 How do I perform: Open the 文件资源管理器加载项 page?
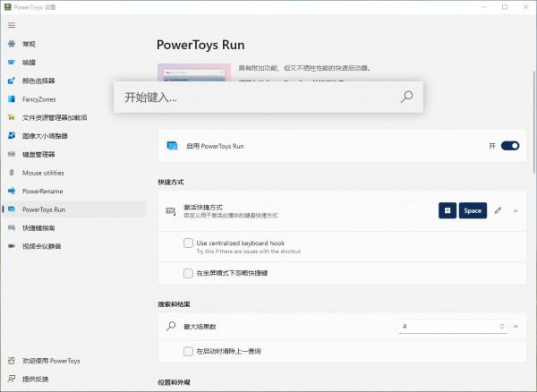[73, 117]
